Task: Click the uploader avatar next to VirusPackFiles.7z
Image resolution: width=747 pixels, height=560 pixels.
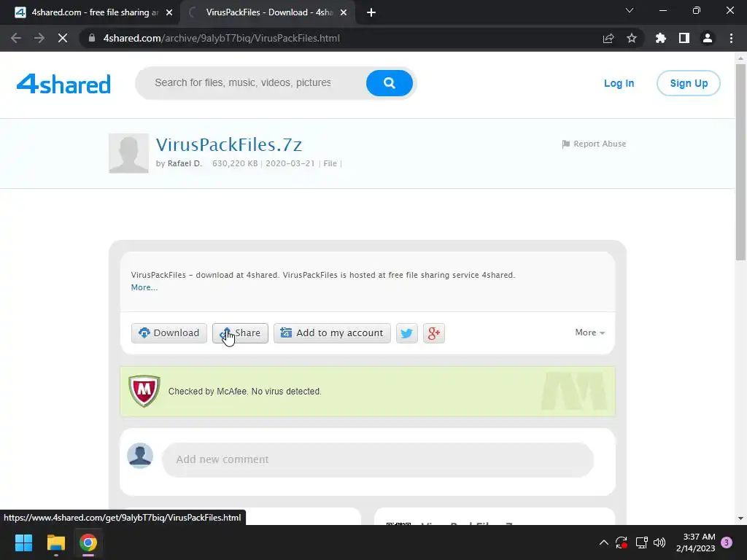Action: tap(128, 153)
